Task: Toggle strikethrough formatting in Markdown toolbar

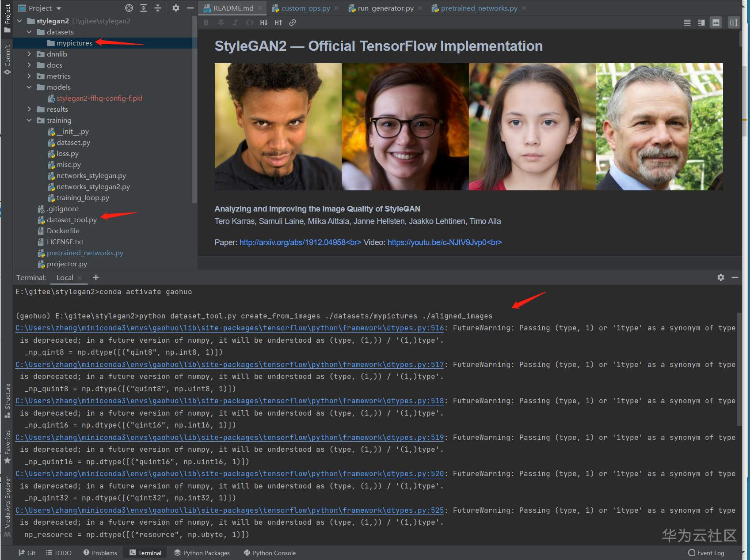Action: (x=221, y=23)
